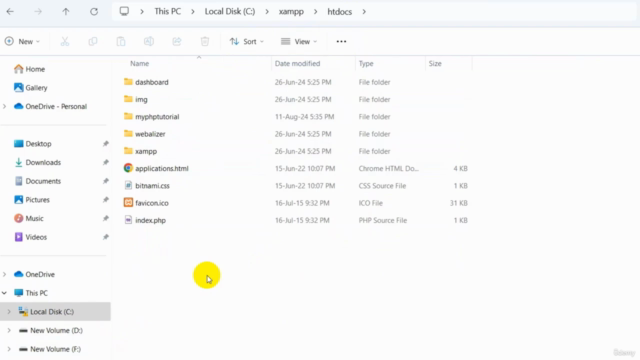
Task: Go back to previous folder
Action: click(x=10, y=11)
